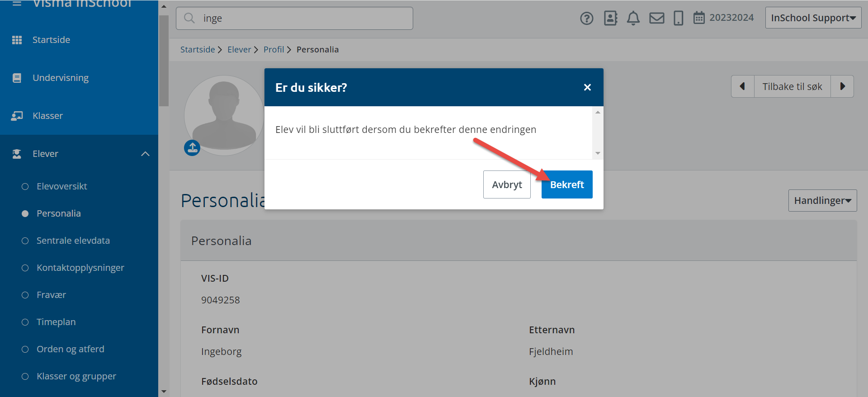Select Personalia in the sidebar
The height and width of the screenshot is (397, 868).
click(x=59, y=213)
